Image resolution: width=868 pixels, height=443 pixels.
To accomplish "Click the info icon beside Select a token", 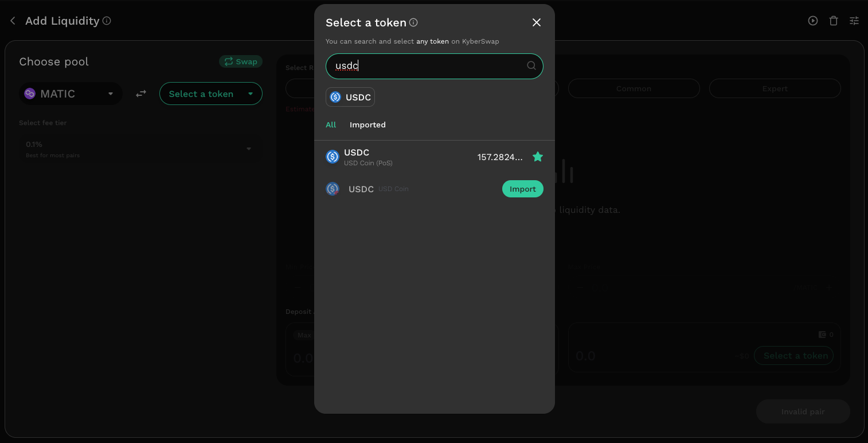I will (x=413, y=22).
